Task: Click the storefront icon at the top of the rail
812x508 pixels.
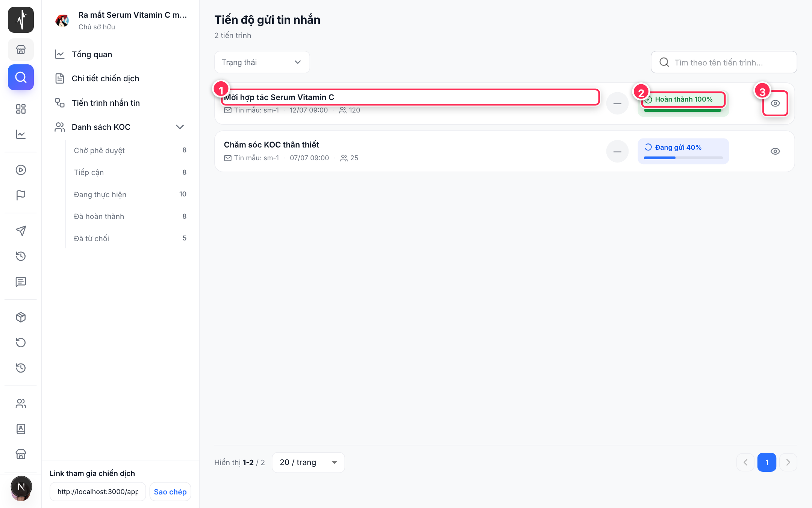Action: pos(21,49)
